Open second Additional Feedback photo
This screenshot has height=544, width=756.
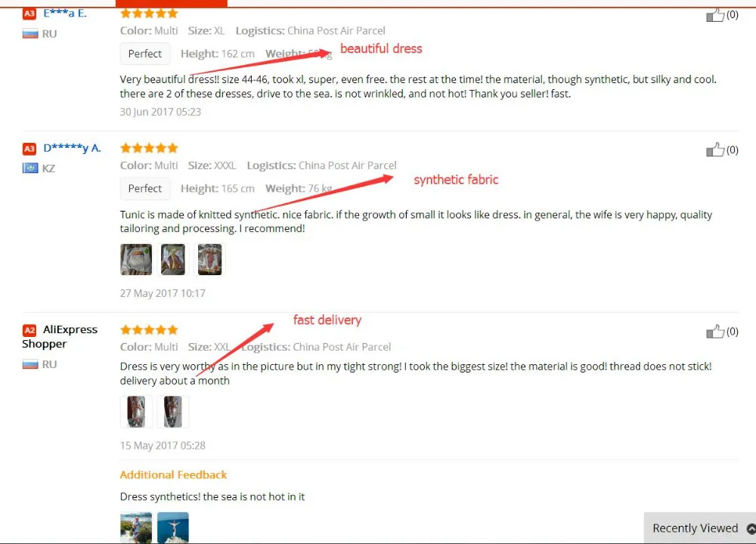pos(172,528)
